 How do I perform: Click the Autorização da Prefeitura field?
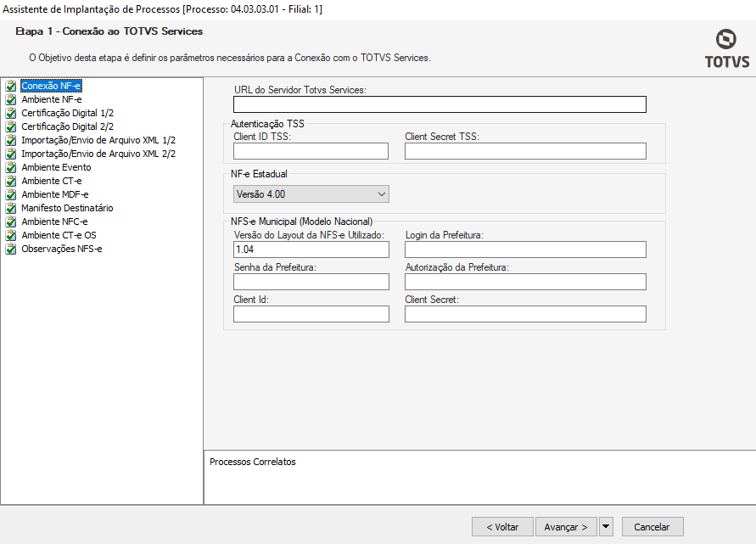coord(525,282)
